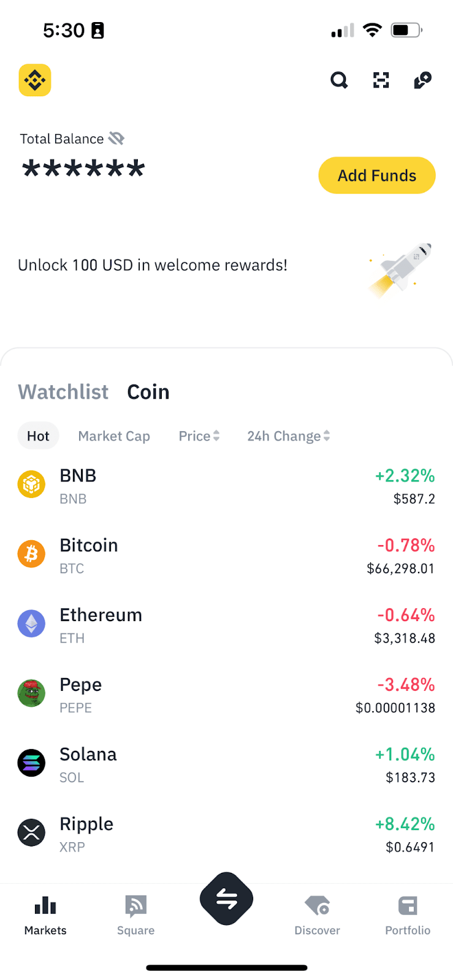Tap the support headset icon
Screen dimensions: 453x980
423,80
